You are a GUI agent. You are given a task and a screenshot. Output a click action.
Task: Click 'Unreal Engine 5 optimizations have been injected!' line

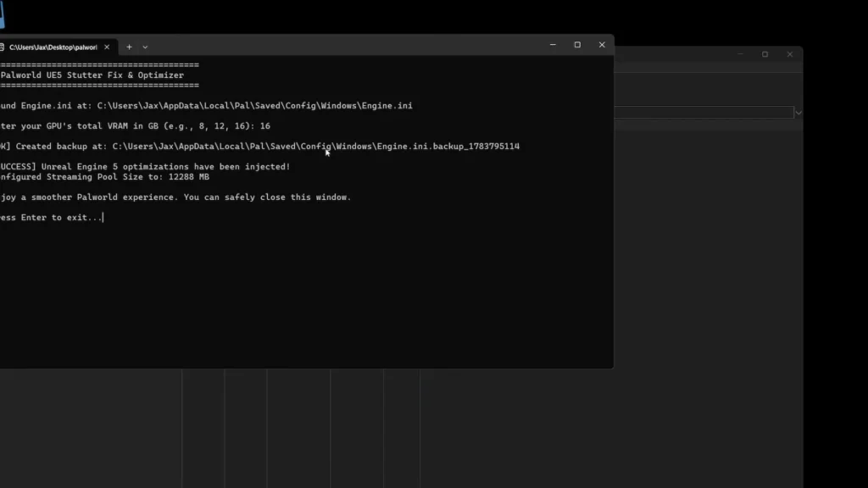click(x=165, y=167)
